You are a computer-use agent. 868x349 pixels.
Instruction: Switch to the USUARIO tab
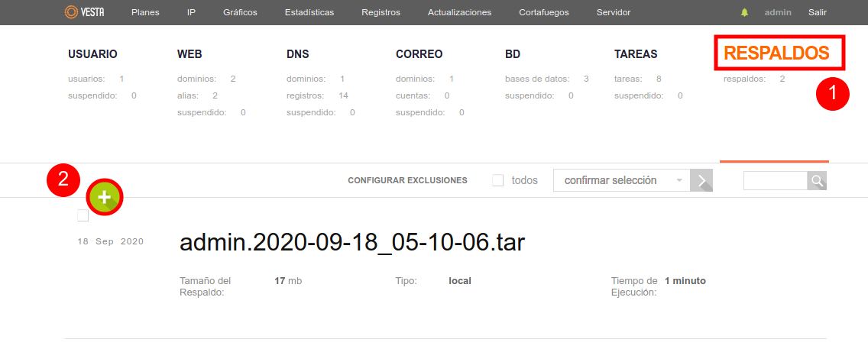pos(93,54)
